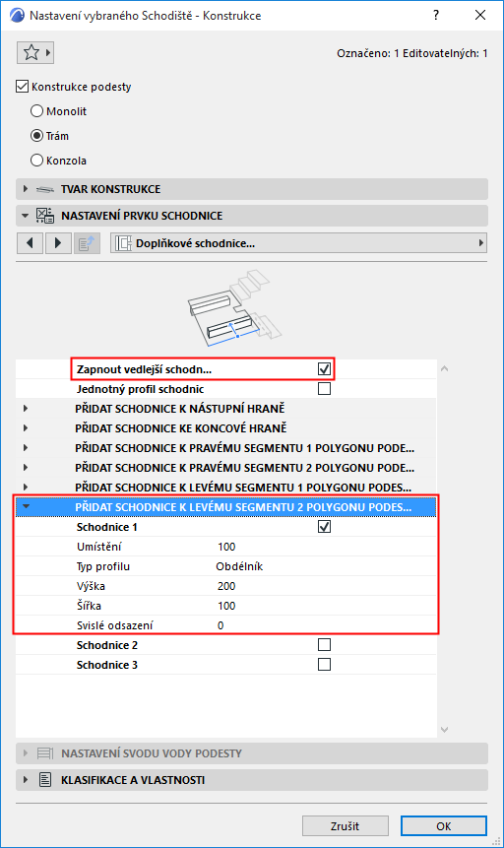Screen dimensions: 504x848
Task: Click the Nastavení prvku schodnice panel icon
Action: 45,216
